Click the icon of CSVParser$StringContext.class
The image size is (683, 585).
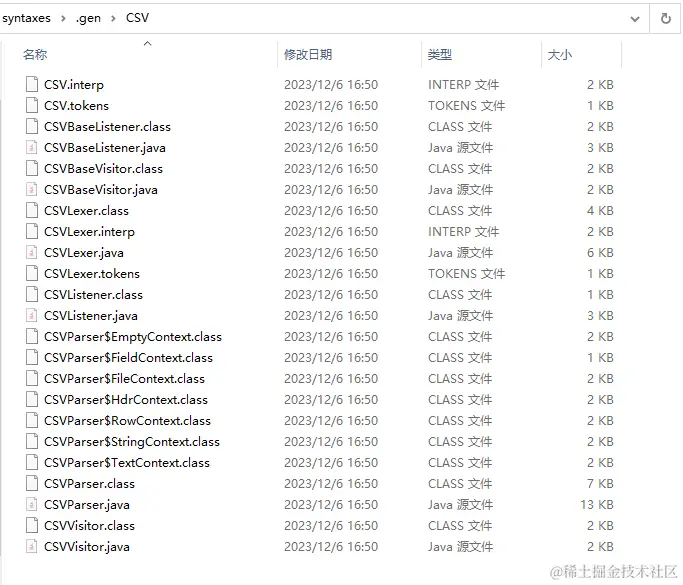tap(32, 441)
